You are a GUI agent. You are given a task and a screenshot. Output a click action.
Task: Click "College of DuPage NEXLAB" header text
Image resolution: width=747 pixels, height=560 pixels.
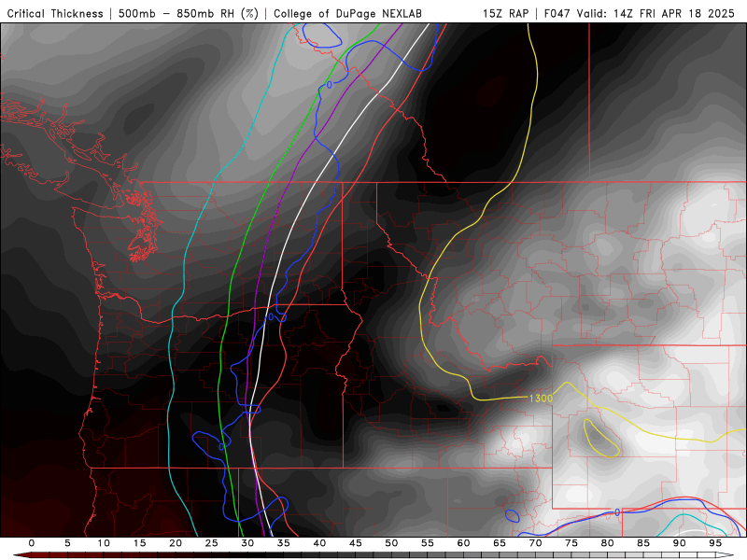[347, 13]
